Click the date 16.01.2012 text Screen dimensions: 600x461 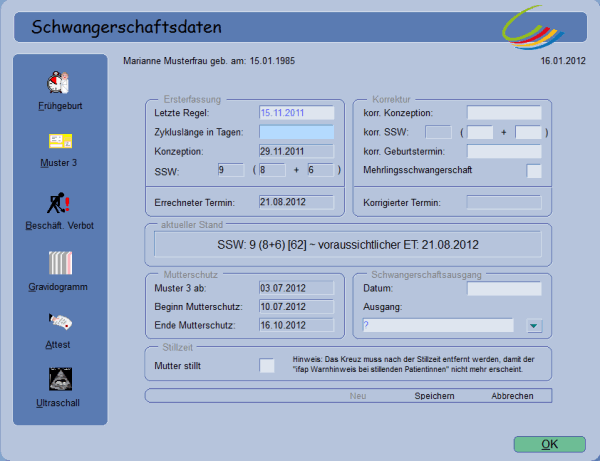(563, 61)
